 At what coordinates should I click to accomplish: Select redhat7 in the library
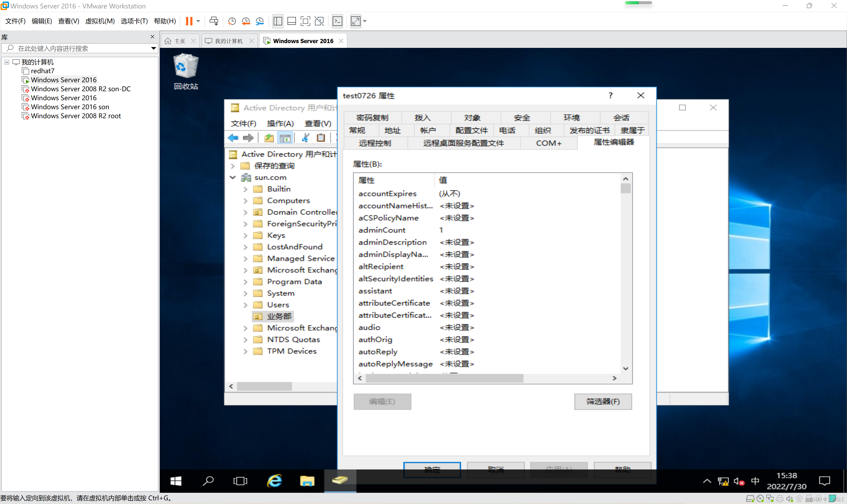point(43,71)
